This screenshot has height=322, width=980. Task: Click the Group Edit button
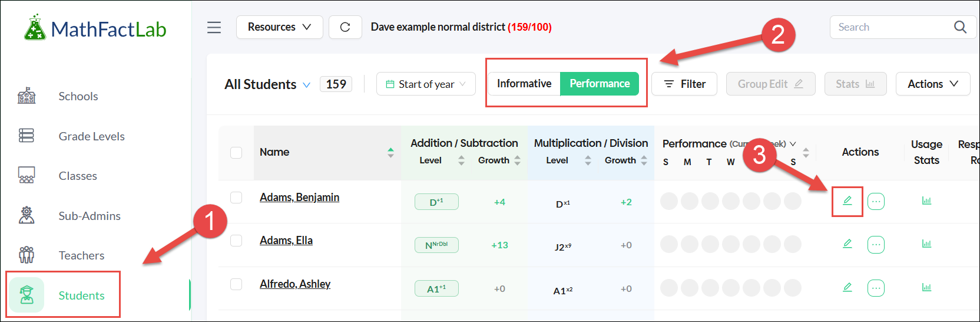770,84
